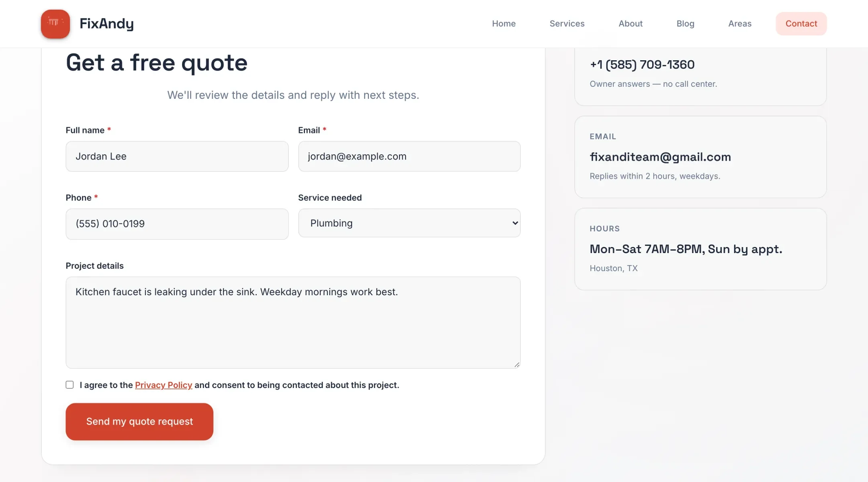Click 'Mon–Sat 7AM–8PM, Sun by appt.' text
The height and width of the screenshot is (482, 868).
[686, 249]
